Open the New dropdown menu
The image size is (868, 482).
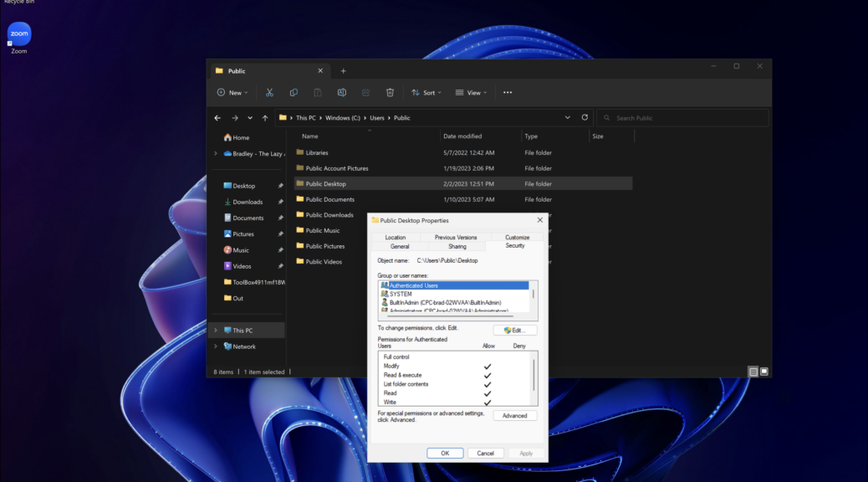click(232, 93)
